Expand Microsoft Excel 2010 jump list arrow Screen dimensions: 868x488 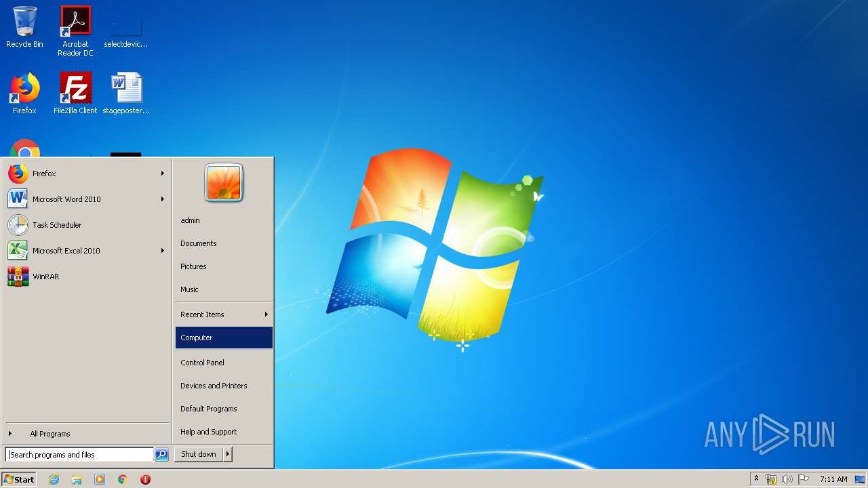tap(163, 251)
